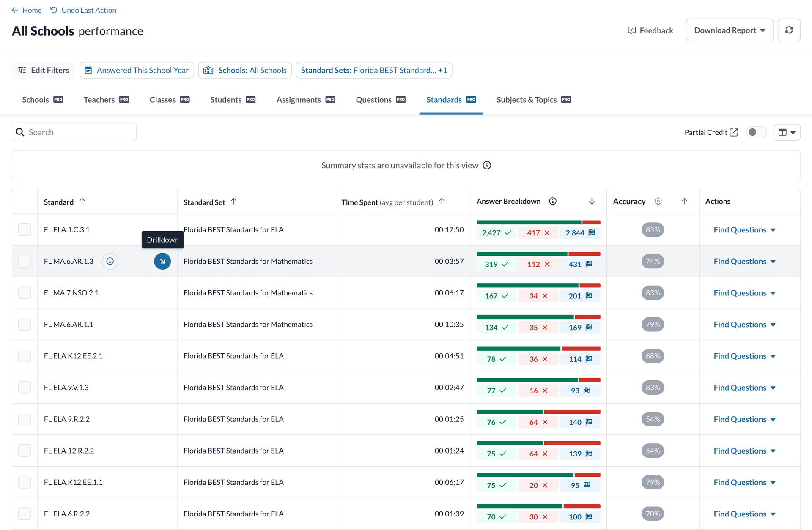Viewport: 812px width, 530px height.
Task: Click the Edit Filters button
Action: (x=43, y=70)
